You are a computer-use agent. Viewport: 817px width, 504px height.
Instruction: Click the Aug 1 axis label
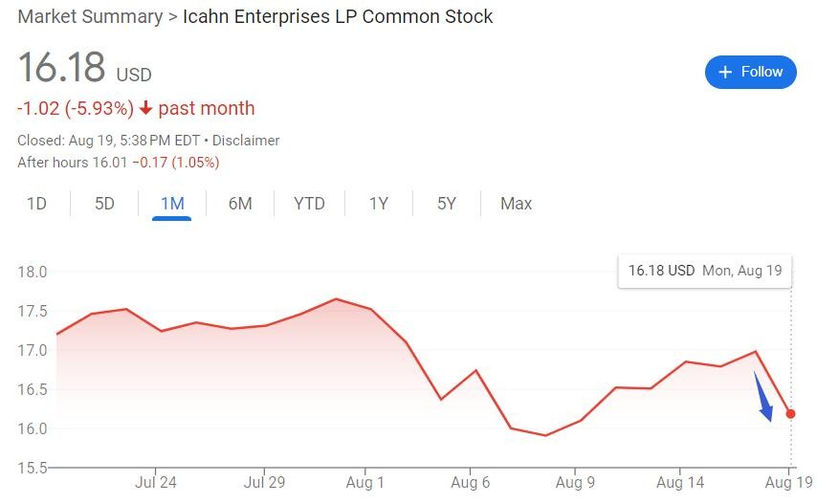(x=364, y=483)
